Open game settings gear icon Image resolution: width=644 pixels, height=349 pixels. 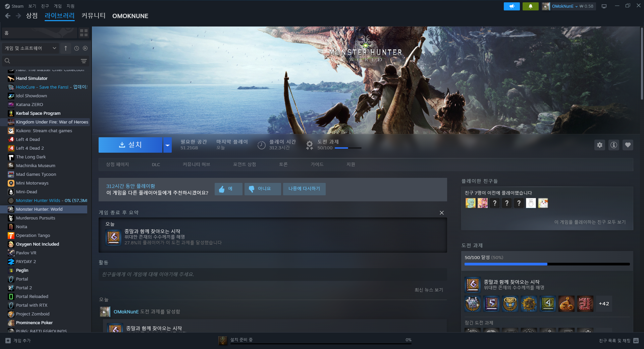click(599, 145)
